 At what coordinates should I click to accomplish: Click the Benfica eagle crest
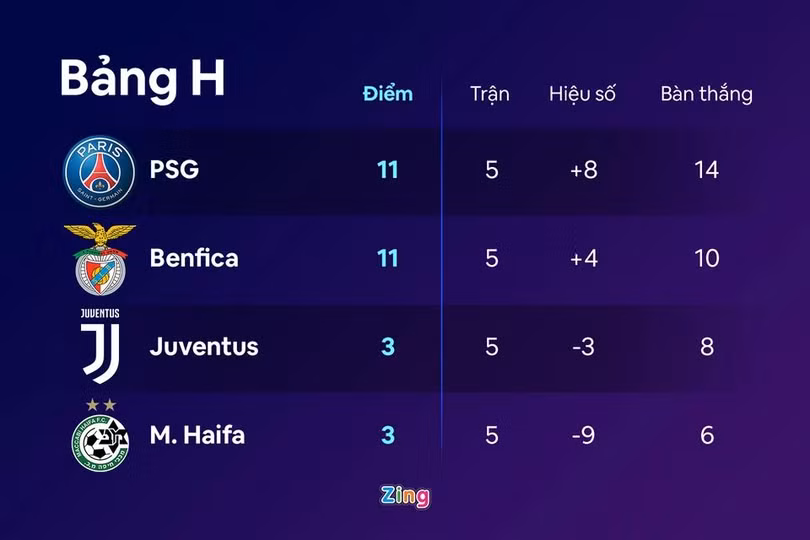[x=99, y=258]
